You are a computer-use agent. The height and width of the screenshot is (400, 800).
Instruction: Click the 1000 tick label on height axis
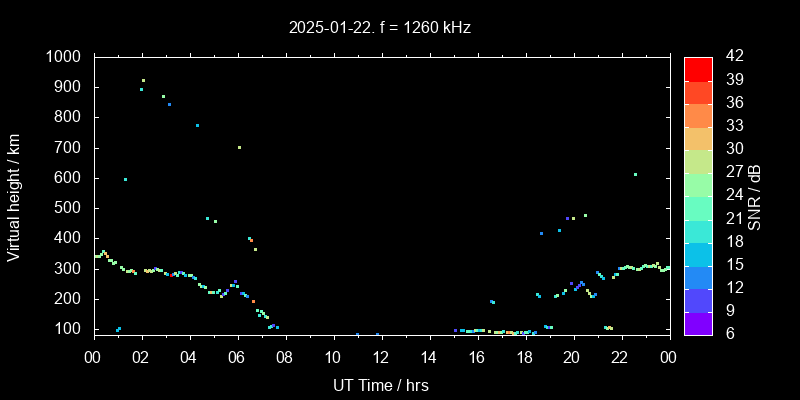click(66, 57)
